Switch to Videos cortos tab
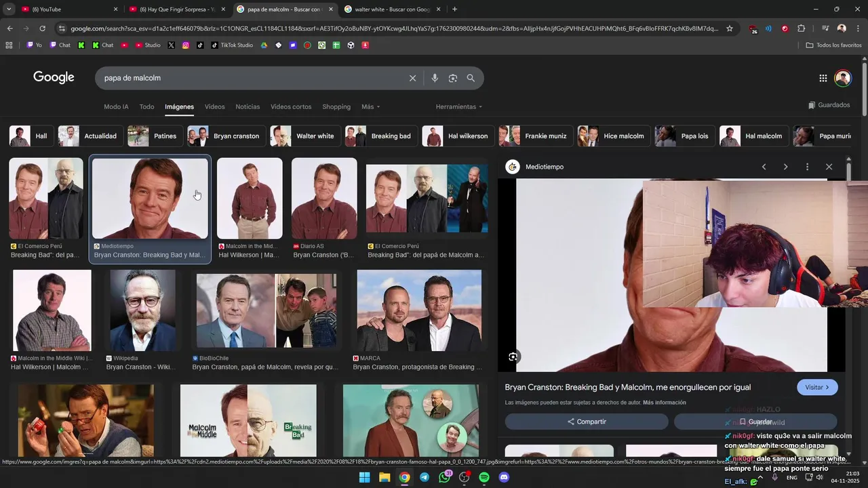Viewport: 868px width, 488px height. (x=291, y=106)
